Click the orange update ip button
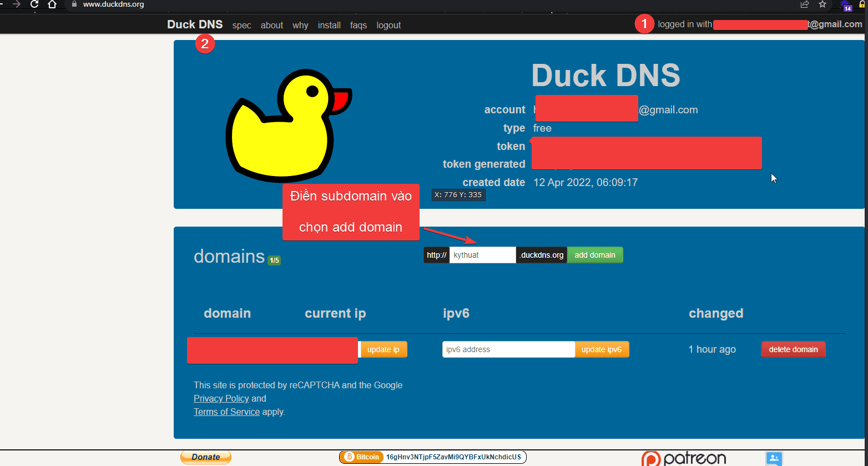This screenshot has height=466, width=868. point(383,349)
